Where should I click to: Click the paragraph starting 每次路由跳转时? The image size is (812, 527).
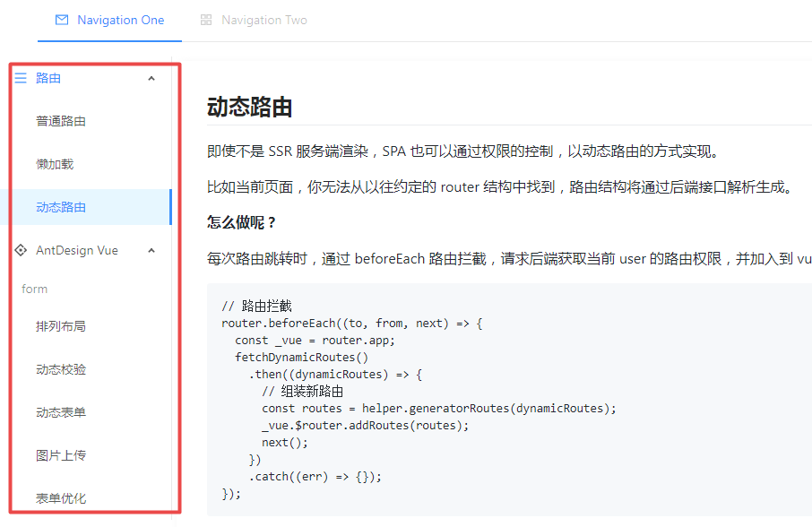pyautogui.click(x=509, y=258)
